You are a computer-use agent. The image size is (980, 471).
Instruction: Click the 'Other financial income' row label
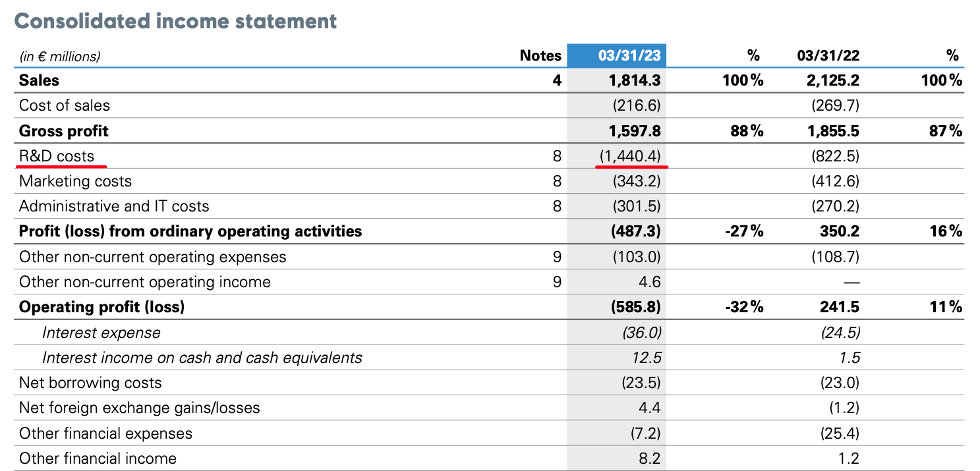tap(98, 458)
